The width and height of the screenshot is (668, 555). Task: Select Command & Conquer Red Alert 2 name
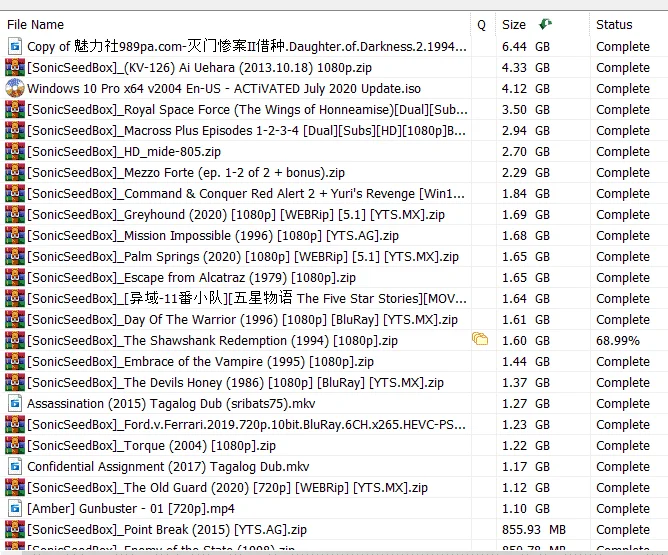246,194
